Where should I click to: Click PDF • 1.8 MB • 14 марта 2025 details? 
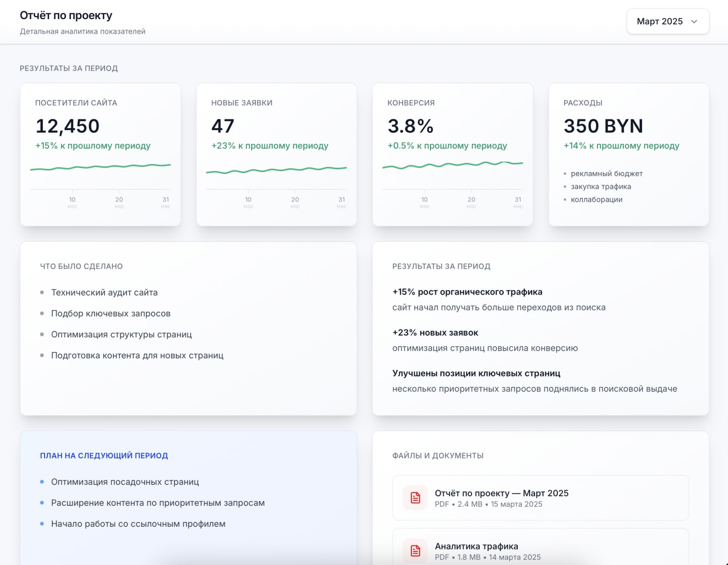tap(487, 557)
